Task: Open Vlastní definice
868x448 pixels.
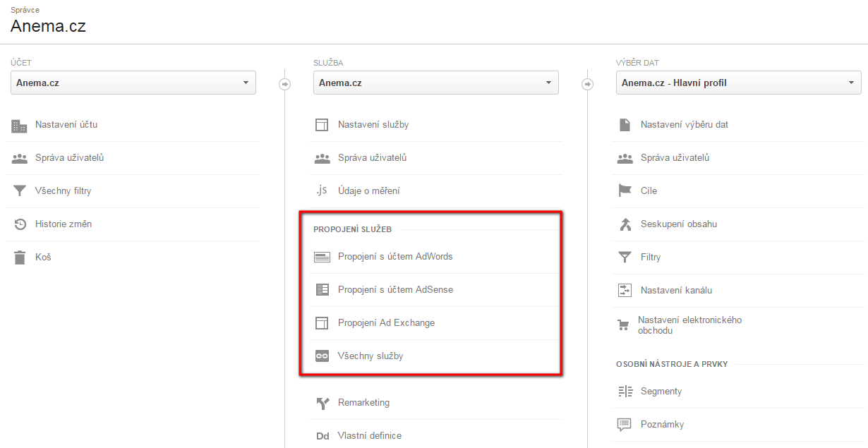Action: (x=370, y=436)
